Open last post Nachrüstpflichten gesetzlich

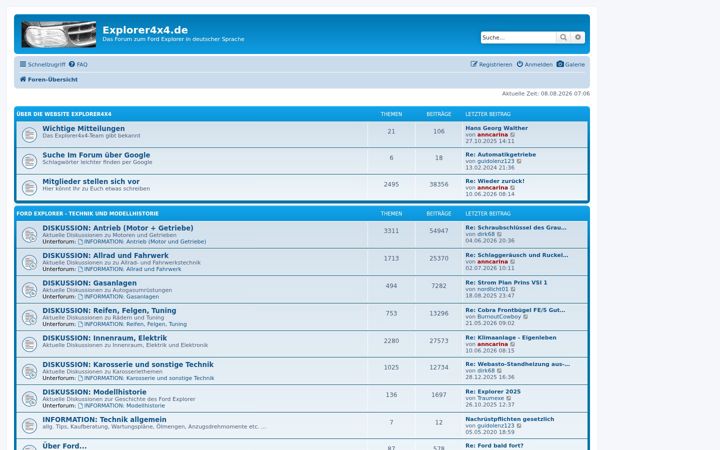click(x=510, y=419)
